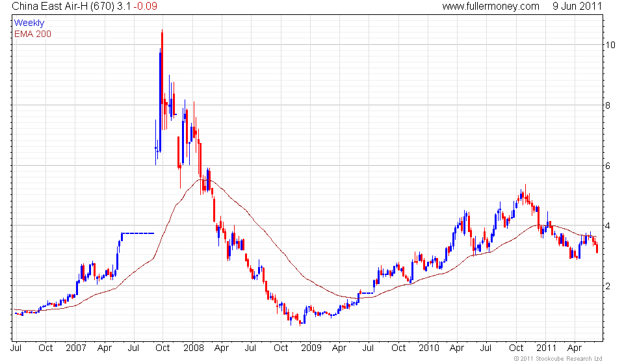This screenshot has width=637, height=364.
Task: Click the x-axis label "2009"
Action: pos(311,348)
